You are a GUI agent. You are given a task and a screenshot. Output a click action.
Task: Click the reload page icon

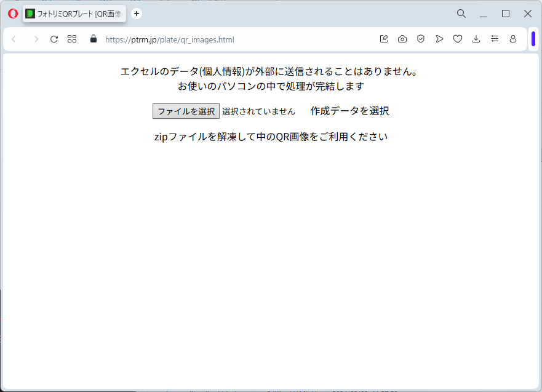point(54,39)
